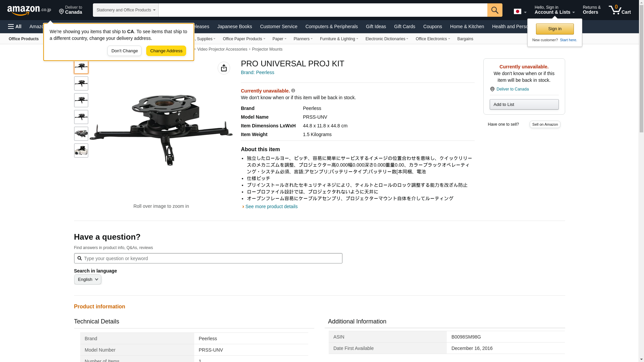644x362 pixels.
Task: Select the last product thumbnail image
Action: pos(81,150)
